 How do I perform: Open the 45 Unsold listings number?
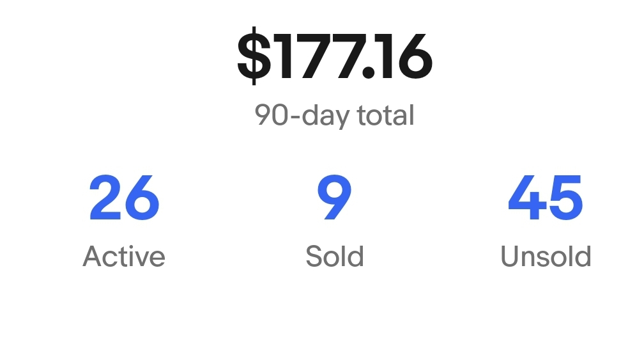coord(546,198)
